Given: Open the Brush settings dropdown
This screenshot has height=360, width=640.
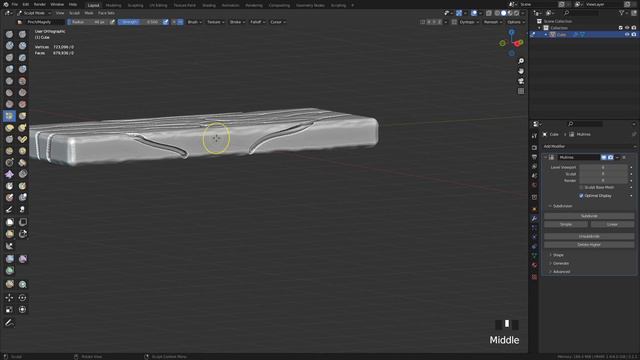Looking at the screenshot, I should (x=194, y=22).
